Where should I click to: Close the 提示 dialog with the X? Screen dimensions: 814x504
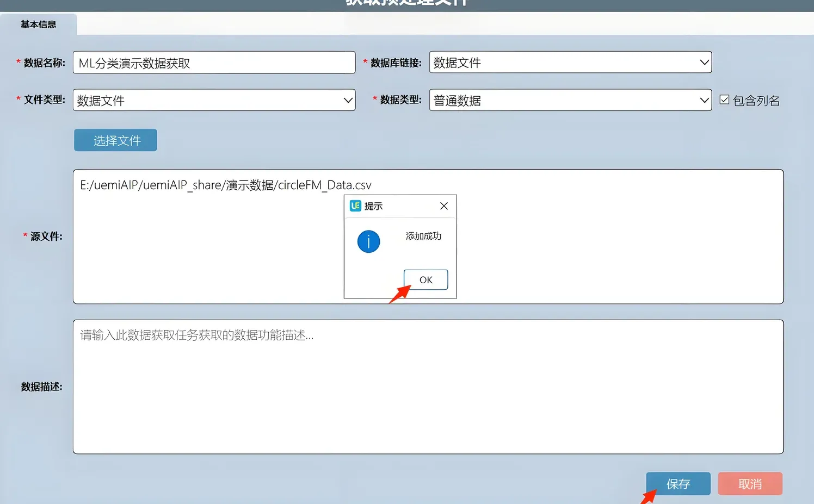443,206
